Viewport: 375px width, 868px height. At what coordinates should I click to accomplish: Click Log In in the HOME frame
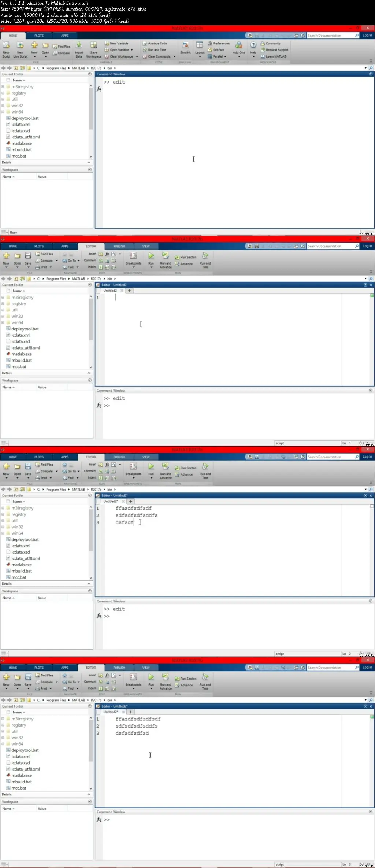367,36
